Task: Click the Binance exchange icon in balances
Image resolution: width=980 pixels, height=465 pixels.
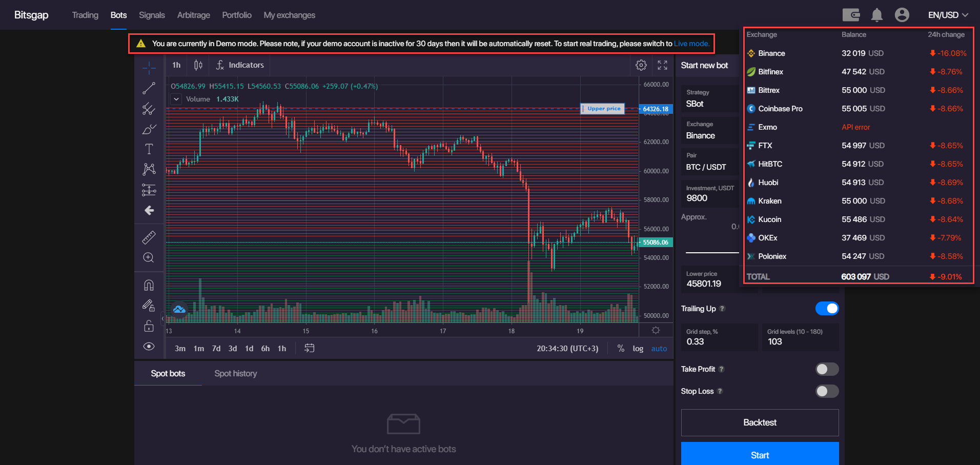Action: point(751,53)
